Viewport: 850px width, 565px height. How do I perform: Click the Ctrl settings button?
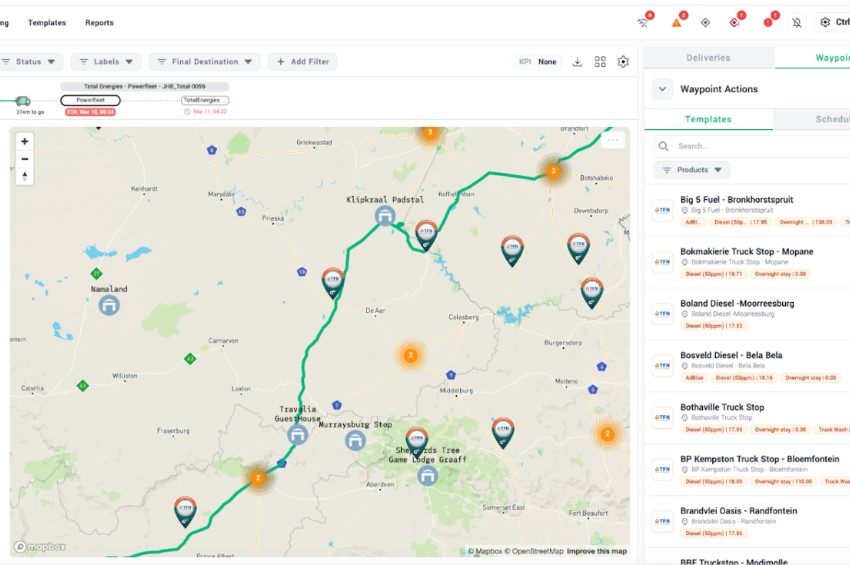click(834, 22)
